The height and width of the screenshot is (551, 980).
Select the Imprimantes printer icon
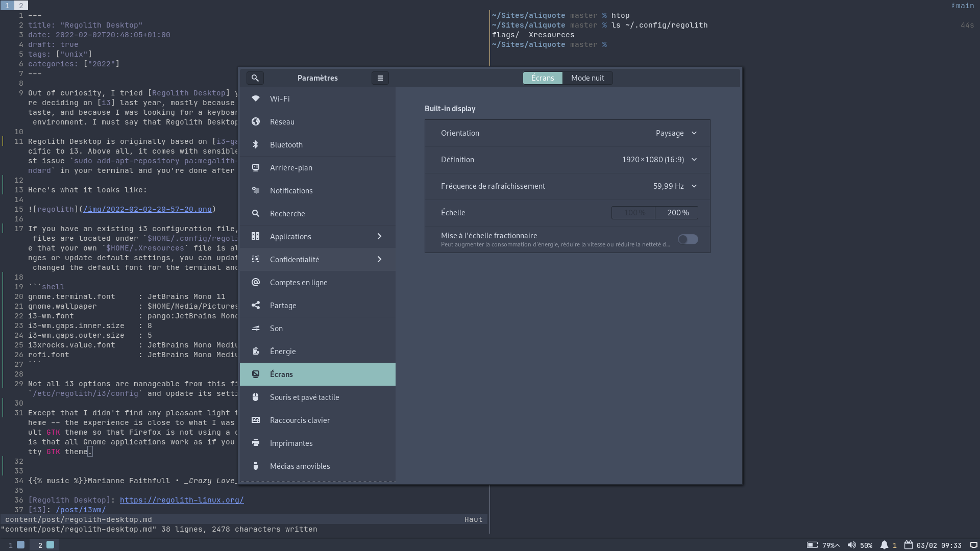(256, 443)
